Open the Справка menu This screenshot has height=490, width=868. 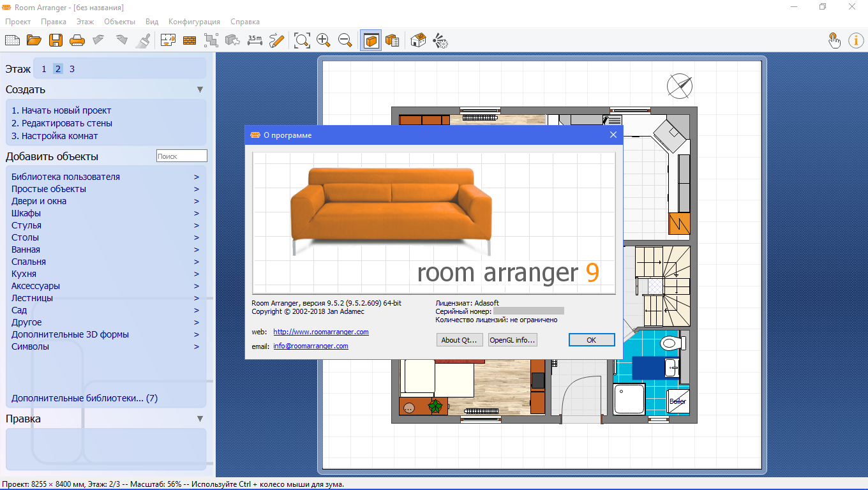pyautogui.click(x=245, y=22)
